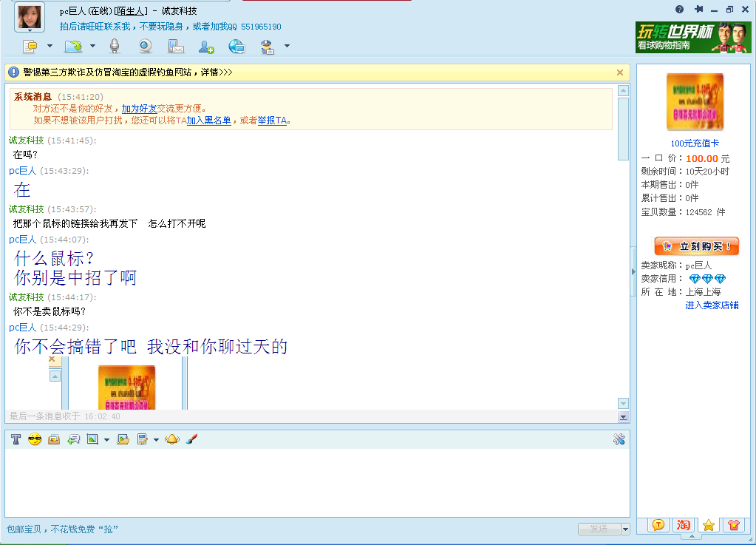Click the paintbrush icon in input toolbar
756x545 pixels.
click(191, 439)
